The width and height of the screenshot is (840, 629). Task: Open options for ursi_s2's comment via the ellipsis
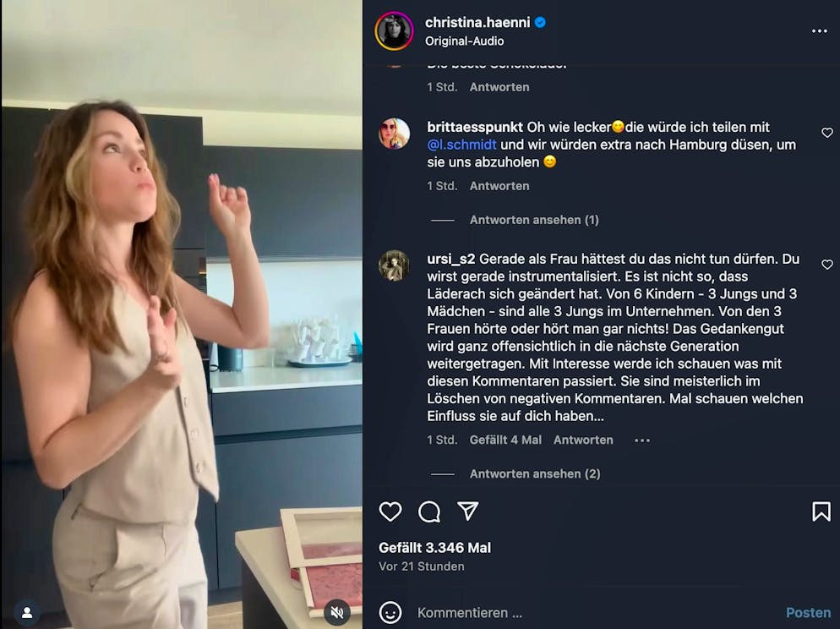pyautogui.click(x=641, y=440)
